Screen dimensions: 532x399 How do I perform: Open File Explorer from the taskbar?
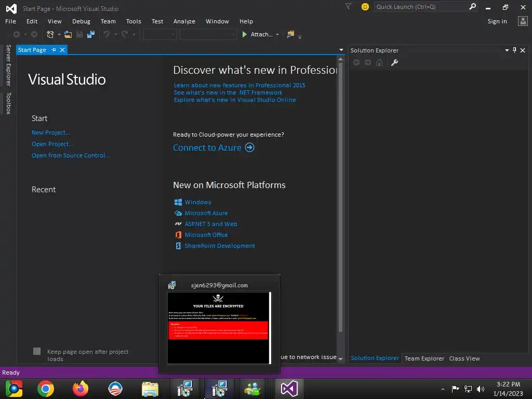click(150, 389)
